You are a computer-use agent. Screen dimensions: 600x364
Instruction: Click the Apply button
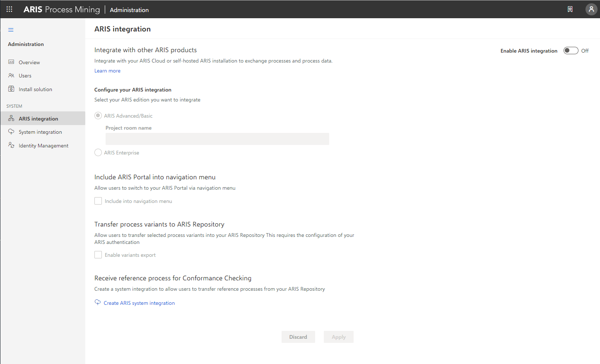coord(339,337)
